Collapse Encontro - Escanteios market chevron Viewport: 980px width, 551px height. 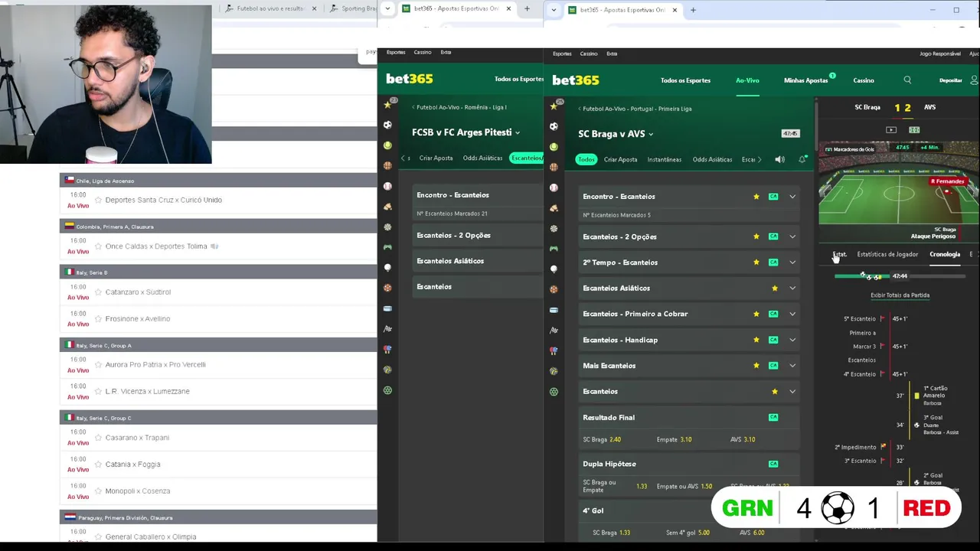pyautogui.click(x=792, y=197)
